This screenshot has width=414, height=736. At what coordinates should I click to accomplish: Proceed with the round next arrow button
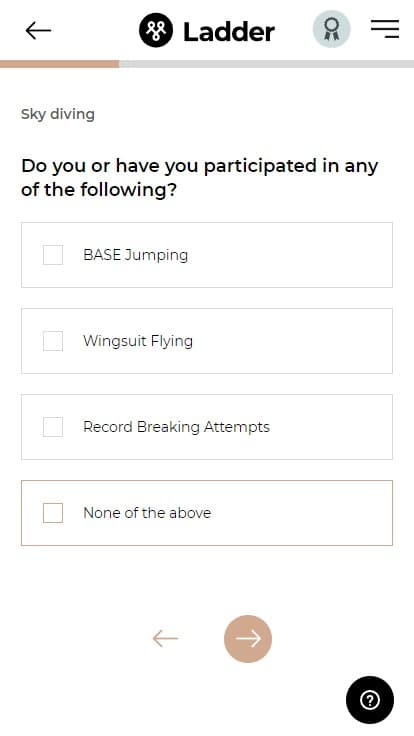pyautogui.click(x=248, y=639)
